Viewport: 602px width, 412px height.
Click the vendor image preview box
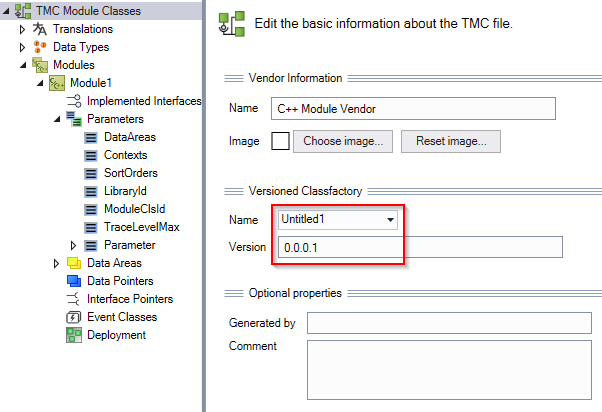[x=280, y=141]
